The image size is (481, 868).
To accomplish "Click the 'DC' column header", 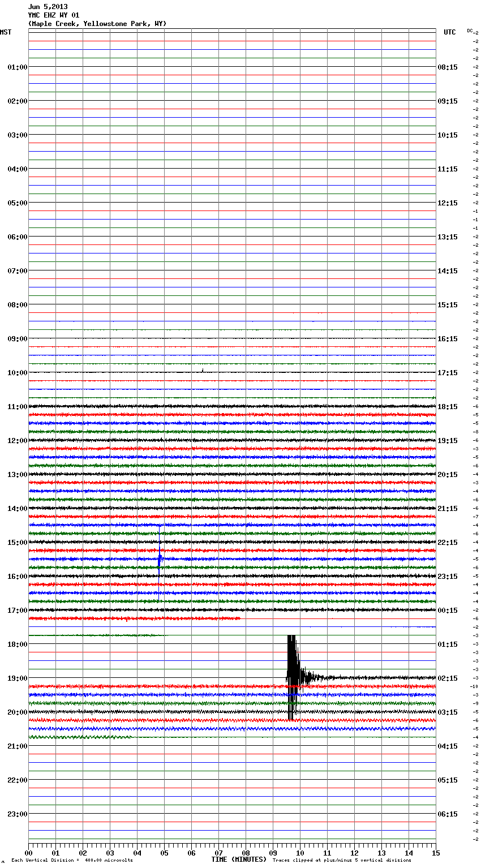I will pyautogui.click(x=470, y=31).
